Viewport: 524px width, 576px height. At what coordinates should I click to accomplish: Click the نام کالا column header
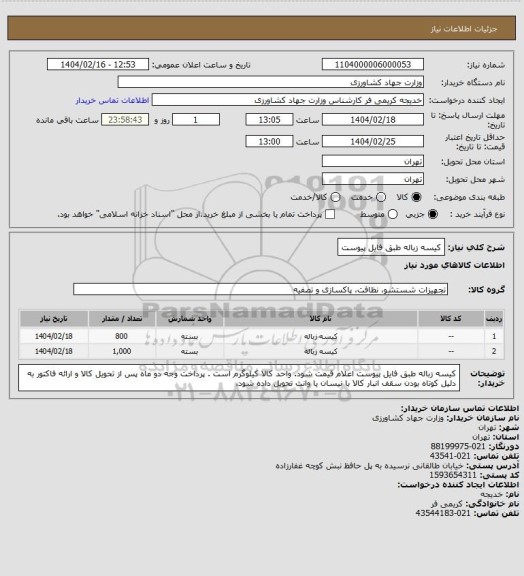[320, 318]
